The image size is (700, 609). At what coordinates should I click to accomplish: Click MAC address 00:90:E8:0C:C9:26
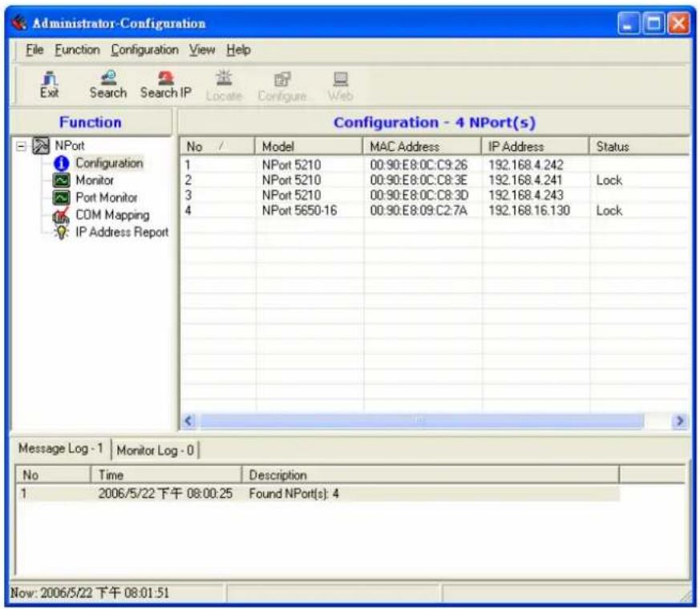point(419,164)
